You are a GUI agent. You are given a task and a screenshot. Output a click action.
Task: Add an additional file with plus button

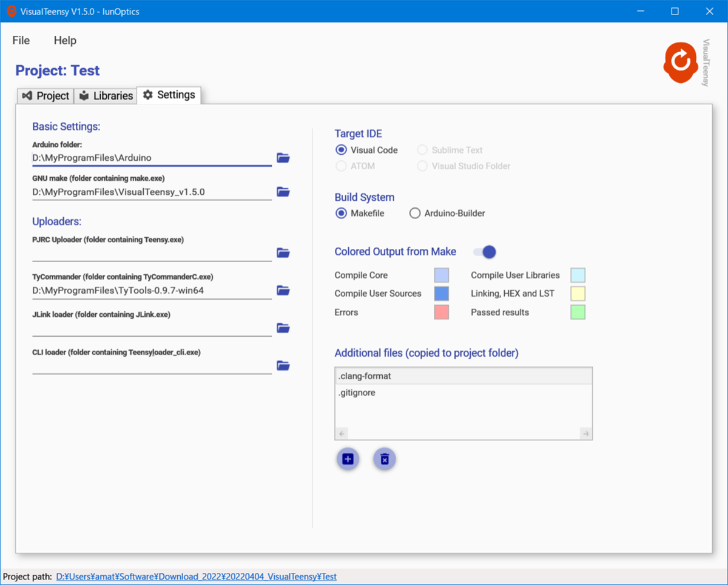click(348, 459)
